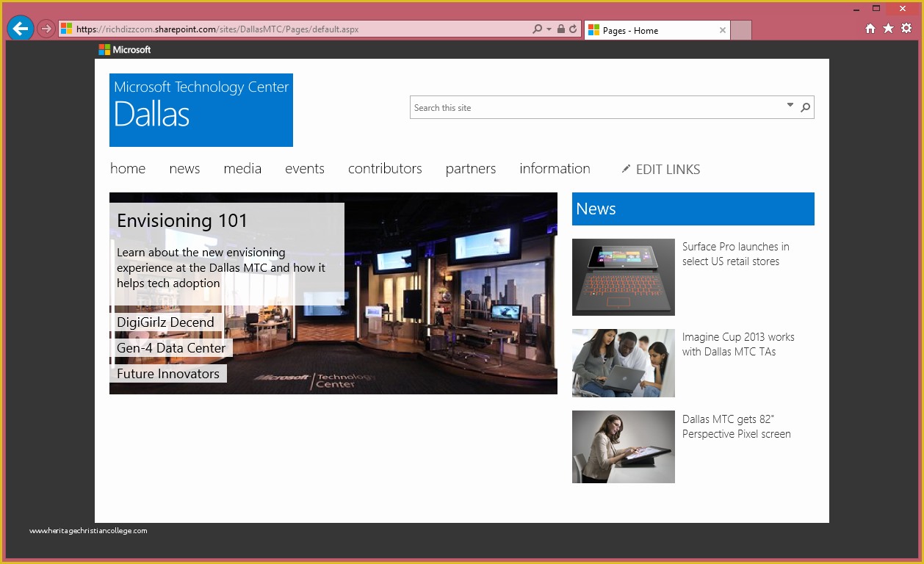
Task: Click the URL text in address bar
Action: [217, 29]
